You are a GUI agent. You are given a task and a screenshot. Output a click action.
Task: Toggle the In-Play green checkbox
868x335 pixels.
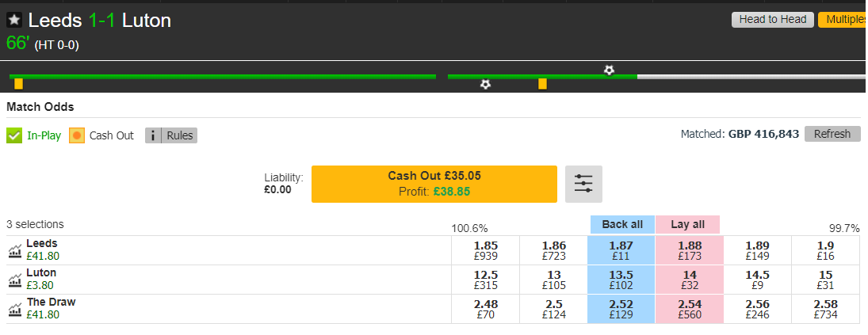[14, 135]
